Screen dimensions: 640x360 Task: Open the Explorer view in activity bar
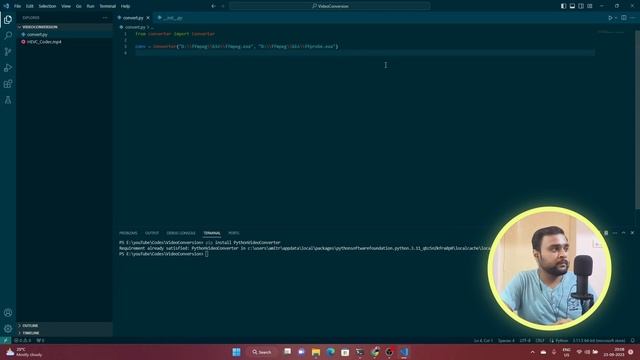(x=8, y=19)
